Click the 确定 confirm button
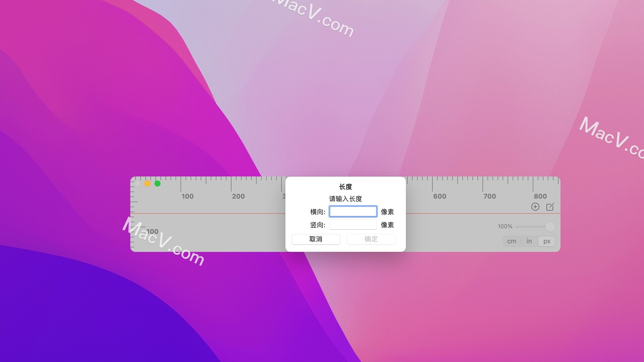The height and width of the screenshot is (362, 644). [371, 239]
